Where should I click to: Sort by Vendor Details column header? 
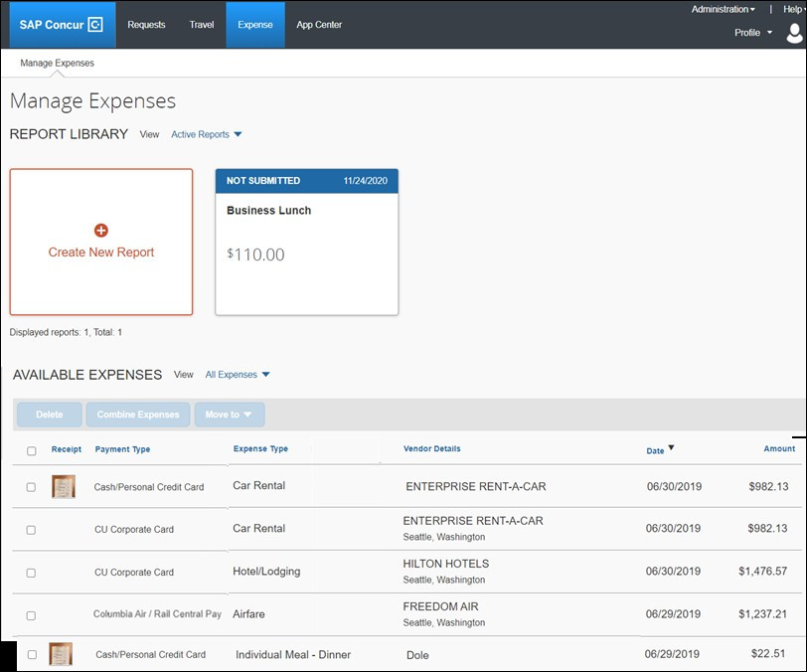[x=431, y=449]
